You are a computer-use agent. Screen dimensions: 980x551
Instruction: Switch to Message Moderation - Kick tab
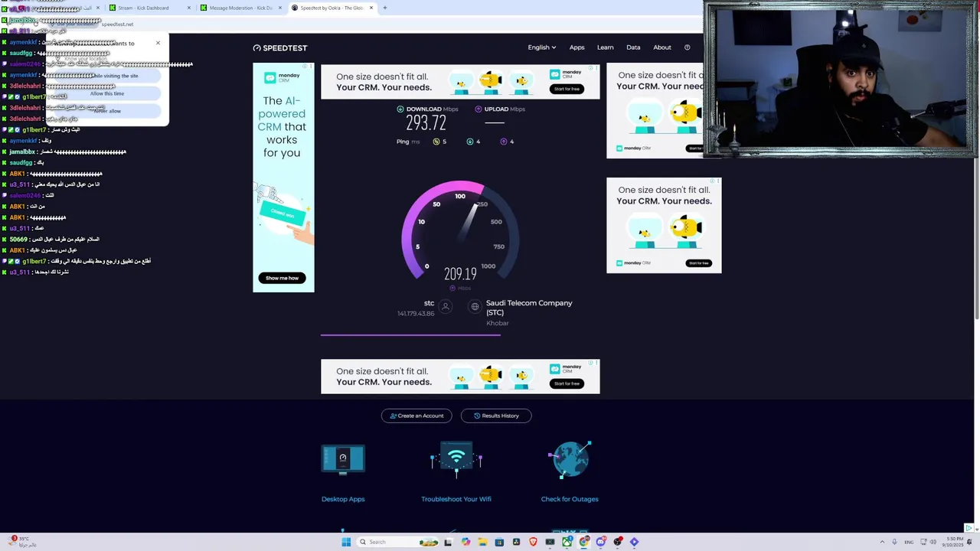240,8
